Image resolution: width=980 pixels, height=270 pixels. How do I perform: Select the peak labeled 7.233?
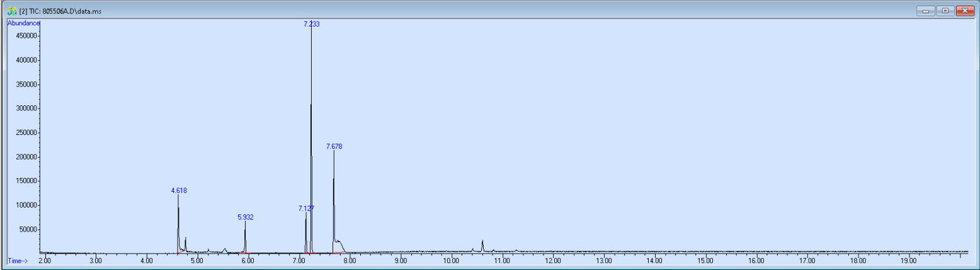click(311, 23)
